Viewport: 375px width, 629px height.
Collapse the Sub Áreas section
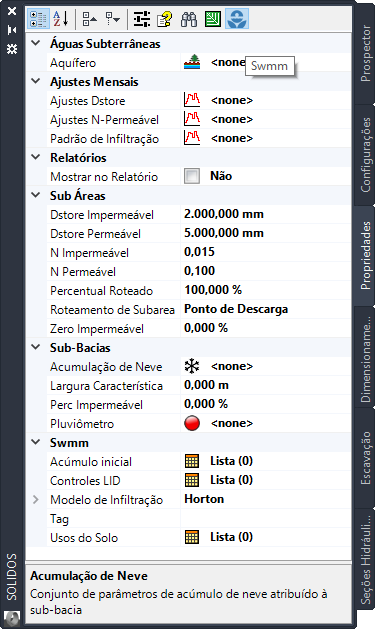pos(36,195)
